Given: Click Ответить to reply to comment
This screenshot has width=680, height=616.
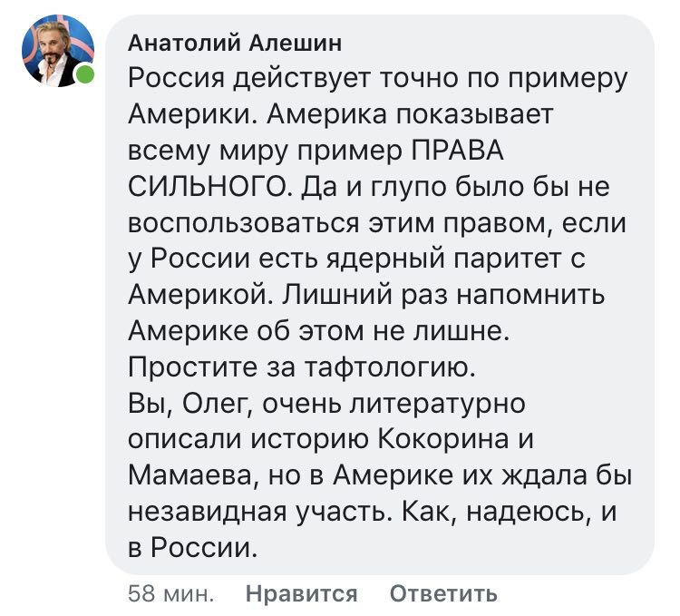Looking at the screenshot, I should [443, 594].
